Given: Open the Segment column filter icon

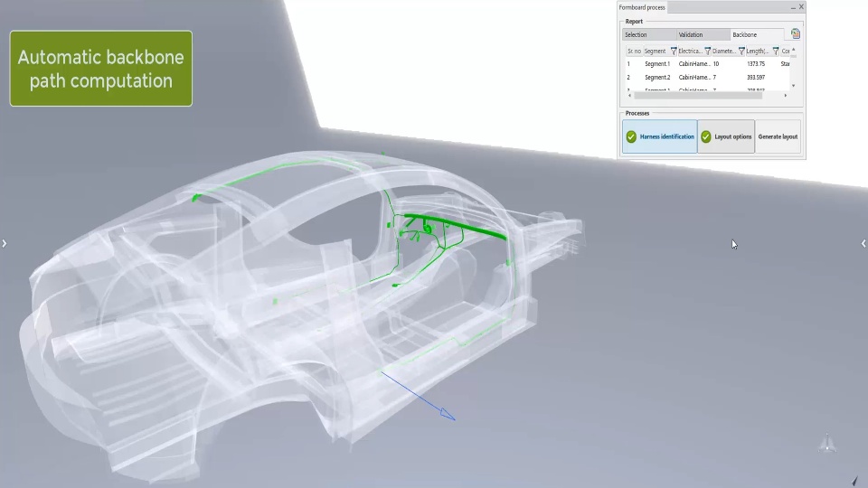Looking at the screenshot, I should [x=674, y=51].
